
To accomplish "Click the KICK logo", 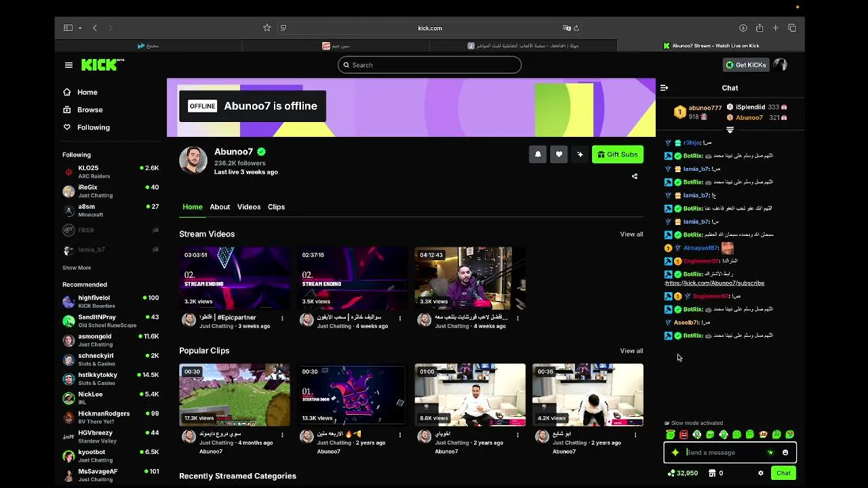I will pos(102,64).
